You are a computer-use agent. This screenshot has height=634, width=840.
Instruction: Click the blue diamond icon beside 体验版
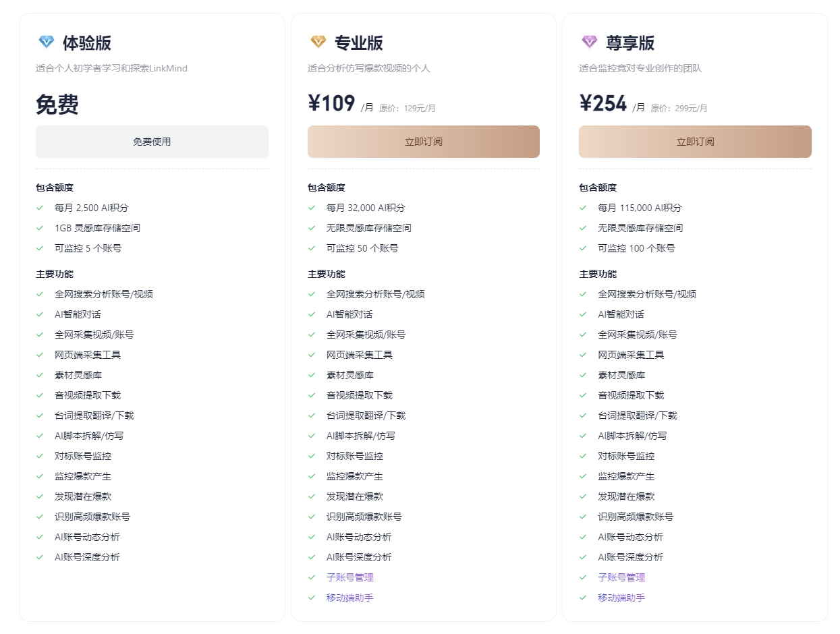click(x=46, y=42)
